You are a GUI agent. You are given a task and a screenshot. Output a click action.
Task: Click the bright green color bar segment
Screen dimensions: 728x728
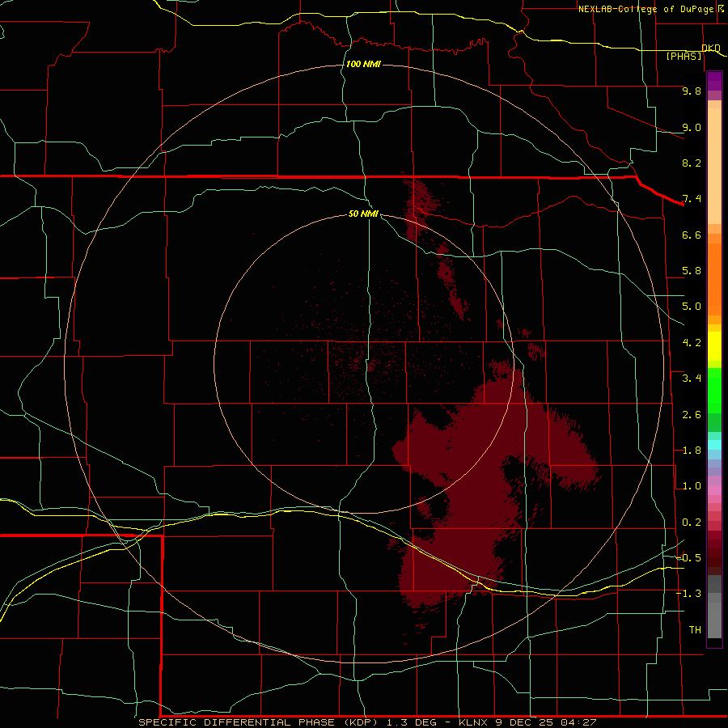(714, 392)
